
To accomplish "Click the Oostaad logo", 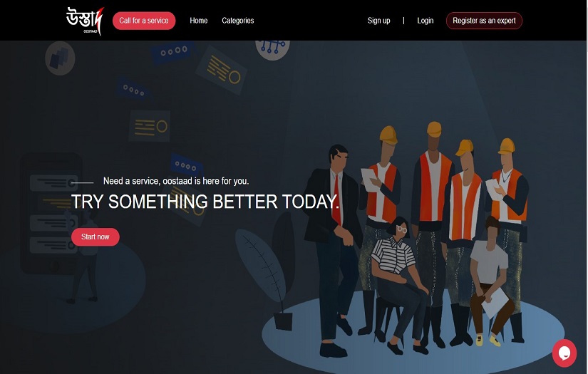I will (85, 21).
